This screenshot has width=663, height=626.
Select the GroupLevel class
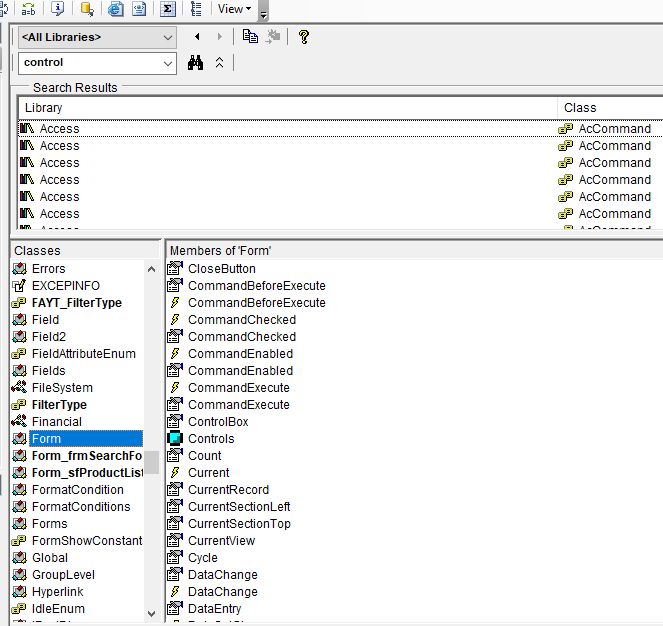coord(63,575)
